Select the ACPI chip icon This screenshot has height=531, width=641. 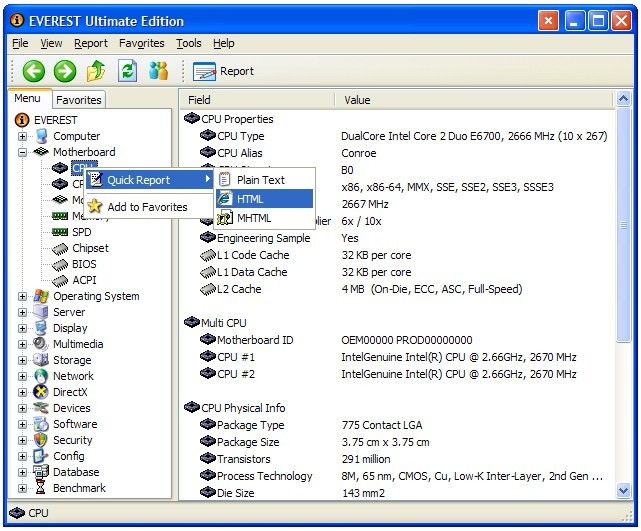pyautogui.click(x=60, y=280)
